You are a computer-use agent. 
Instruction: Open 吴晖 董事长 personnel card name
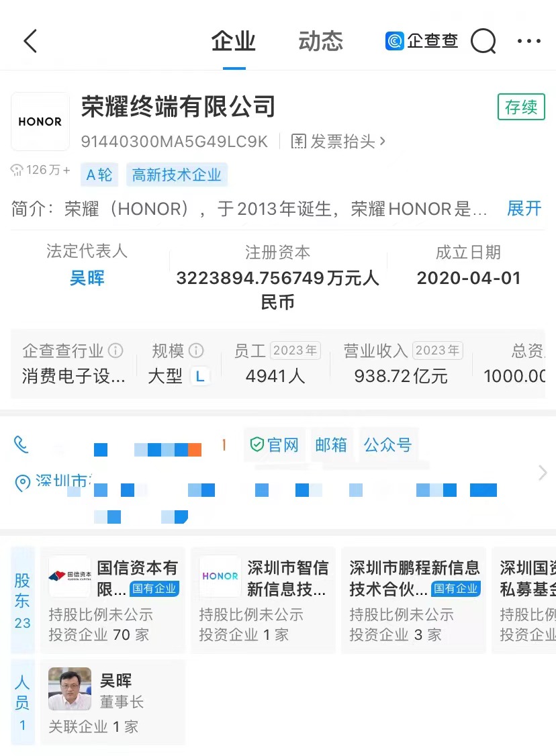click(x=115, y=681)
